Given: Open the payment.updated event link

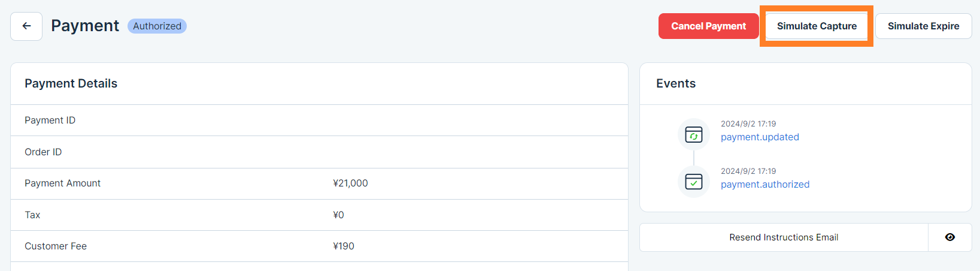Looking at the screenshot, I should [760, 137].
